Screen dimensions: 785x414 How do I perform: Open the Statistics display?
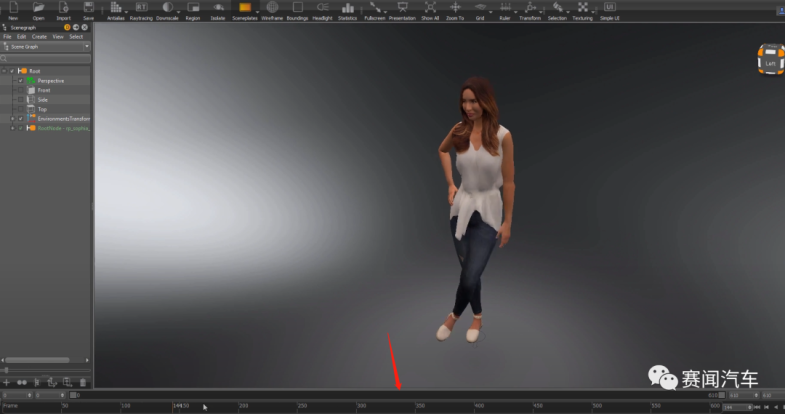(x=347, y=8)
